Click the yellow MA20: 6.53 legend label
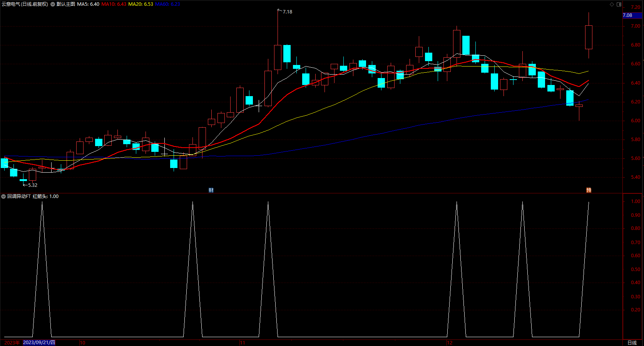This screenshot has width=644, height=346. pos(141,4)
